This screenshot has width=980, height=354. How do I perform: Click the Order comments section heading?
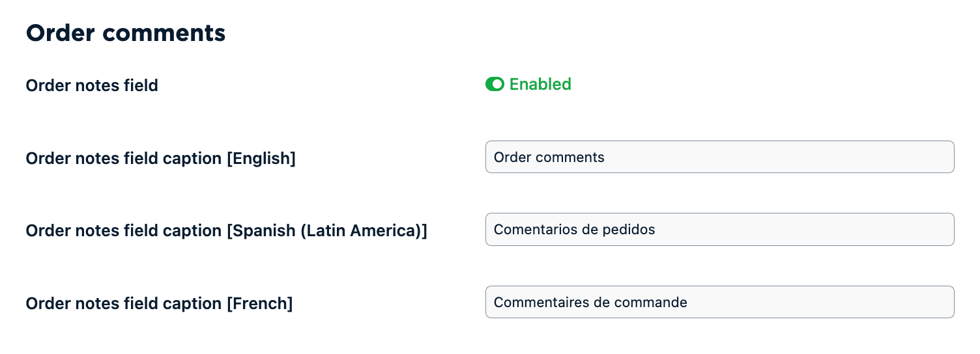[x=126, y=33]
